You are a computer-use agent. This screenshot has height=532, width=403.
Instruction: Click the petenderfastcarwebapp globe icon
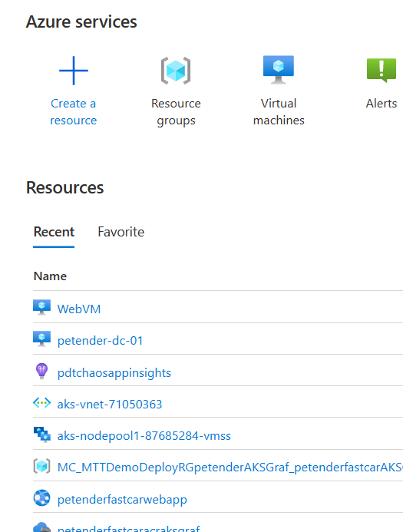(x=41, y=498)
